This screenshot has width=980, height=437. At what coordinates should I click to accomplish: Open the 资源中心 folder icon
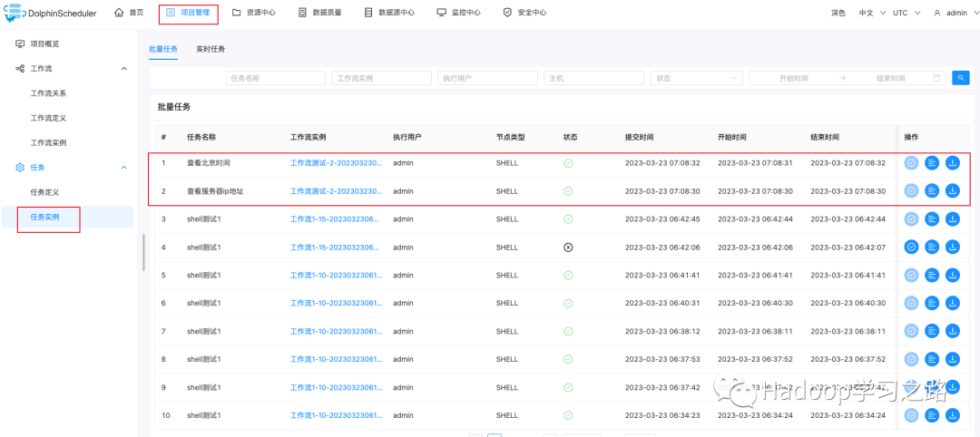point(236,13)
